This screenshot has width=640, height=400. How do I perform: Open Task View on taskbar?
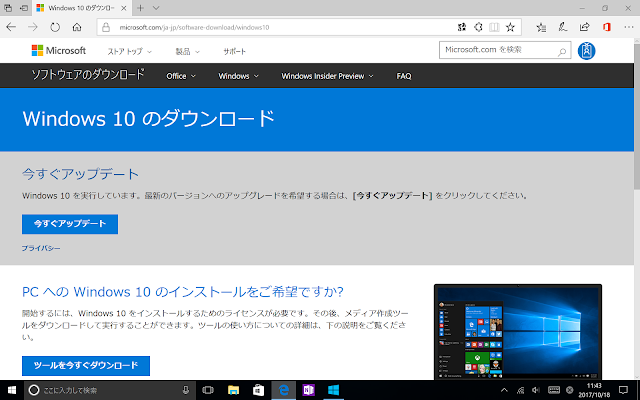pos(208,390)
